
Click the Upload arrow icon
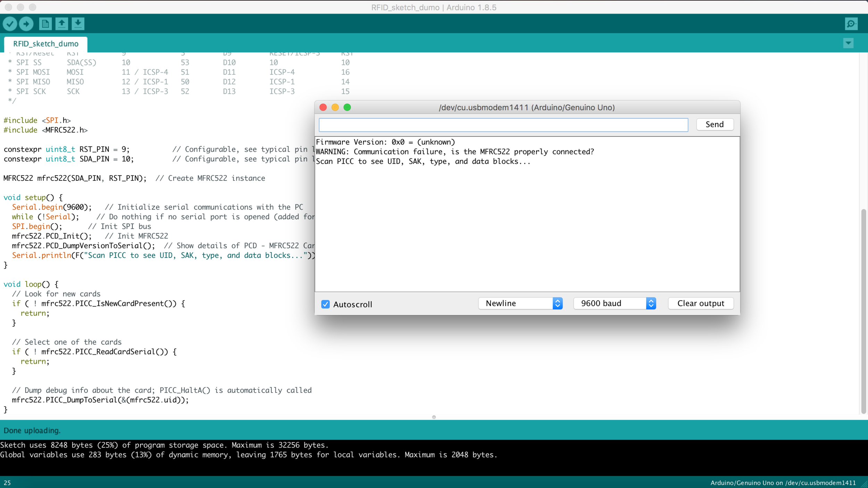coord(26,24)
